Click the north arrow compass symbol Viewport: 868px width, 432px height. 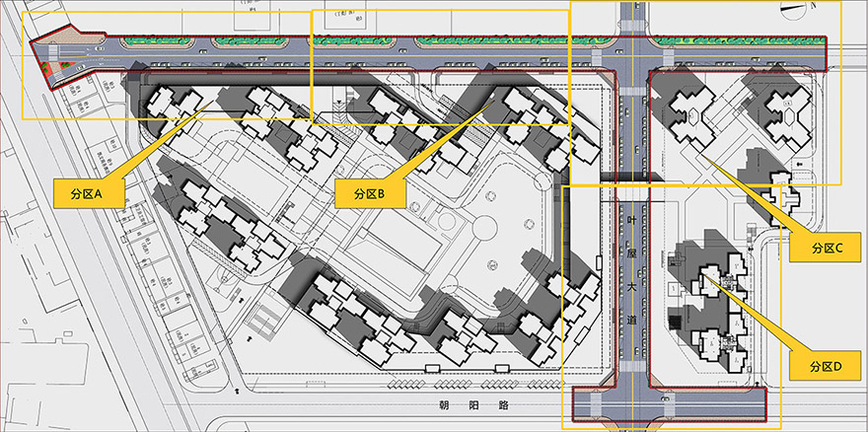coord(795,8)
